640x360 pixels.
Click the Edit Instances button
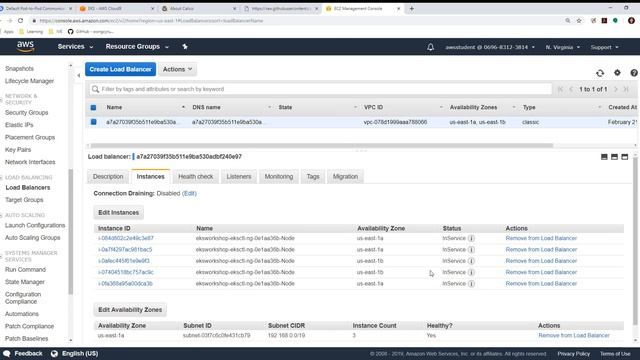click(x=118, y=213)
